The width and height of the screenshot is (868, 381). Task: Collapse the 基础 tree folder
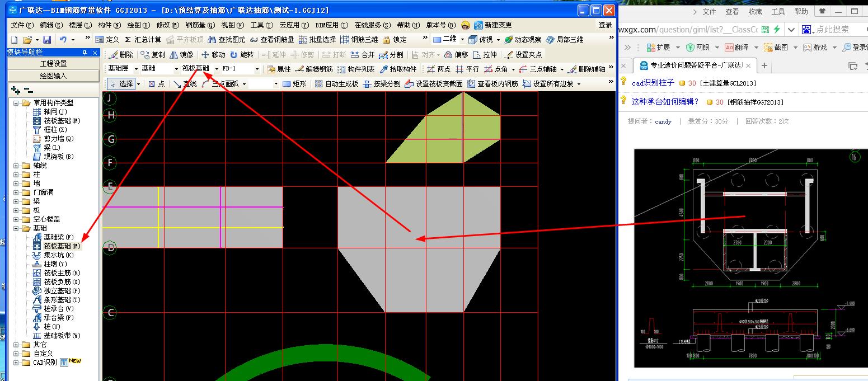(x=16, y=228)
